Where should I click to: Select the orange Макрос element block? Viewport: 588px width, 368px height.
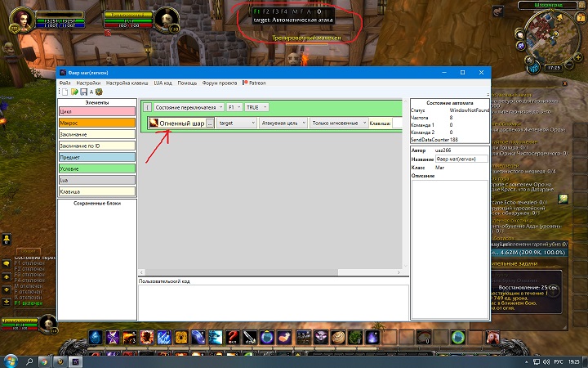point(96,122)
